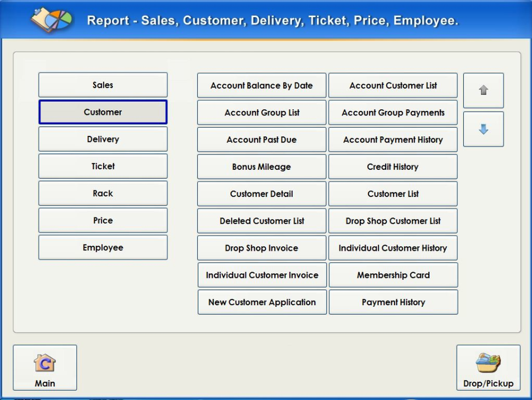
Task: Run the Credit History report
Action: click(x=393, y=167)
